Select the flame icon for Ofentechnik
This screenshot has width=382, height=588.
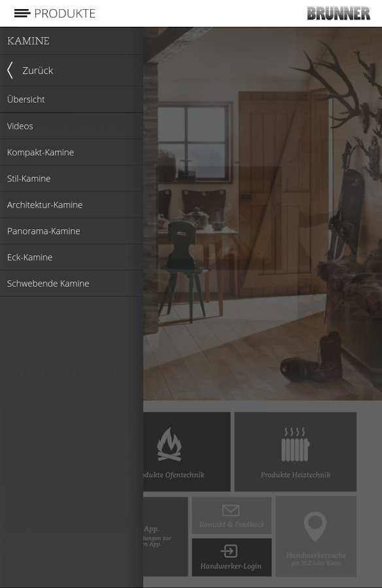[169, 444]
